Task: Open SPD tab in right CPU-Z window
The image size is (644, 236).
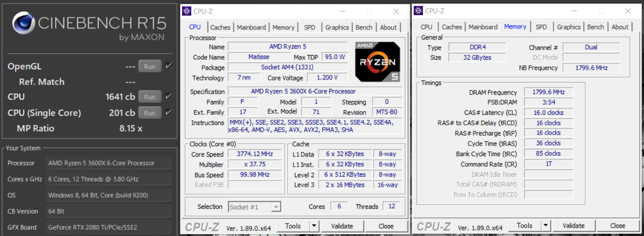Action: pos(541,27)
